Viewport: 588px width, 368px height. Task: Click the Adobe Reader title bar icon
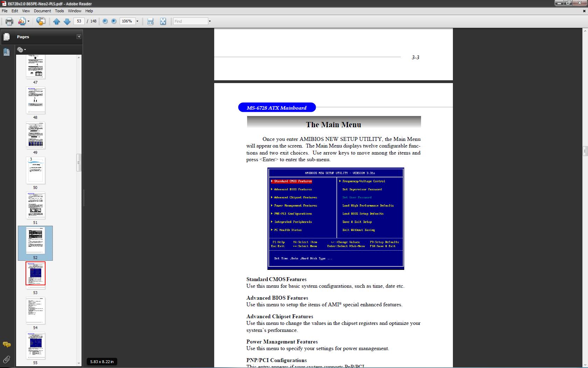tap(3, 4)
